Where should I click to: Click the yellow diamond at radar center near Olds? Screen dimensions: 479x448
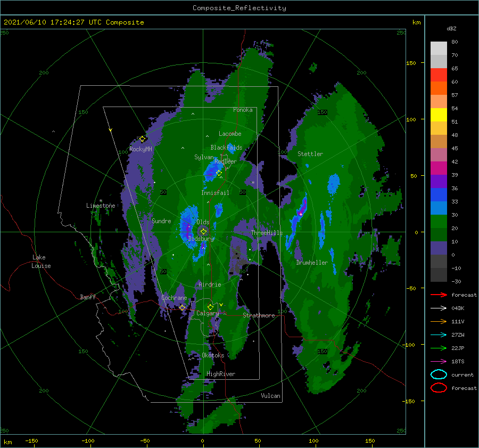[x=203, y=232]
